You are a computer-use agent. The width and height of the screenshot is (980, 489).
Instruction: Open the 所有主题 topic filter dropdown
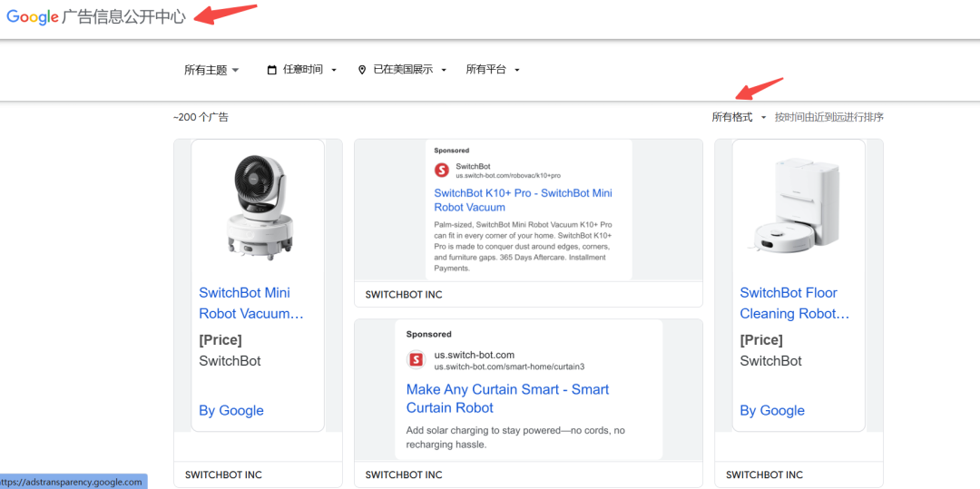(x=211, y=70)
